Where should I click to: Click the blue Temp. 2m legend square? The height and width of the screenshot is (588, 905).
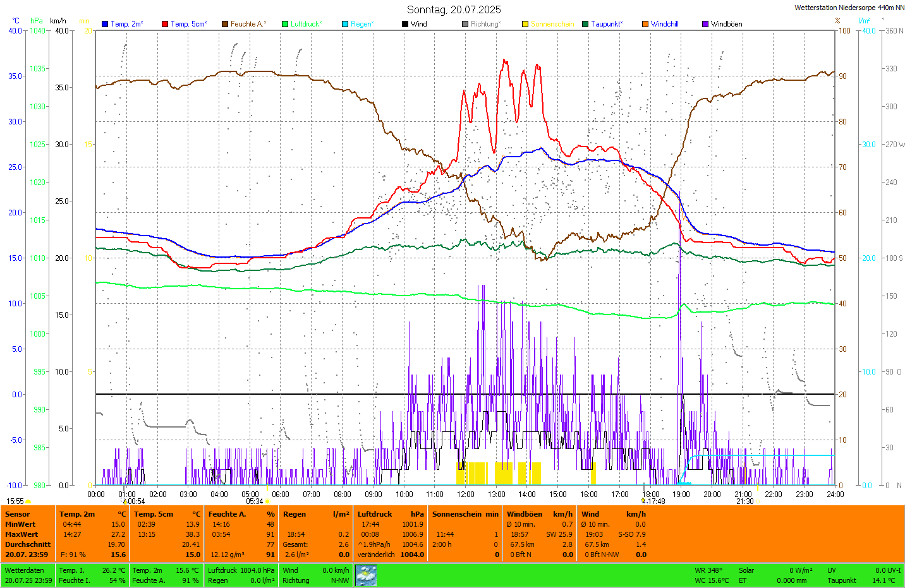pyautogui.click(x=105, y=24)
